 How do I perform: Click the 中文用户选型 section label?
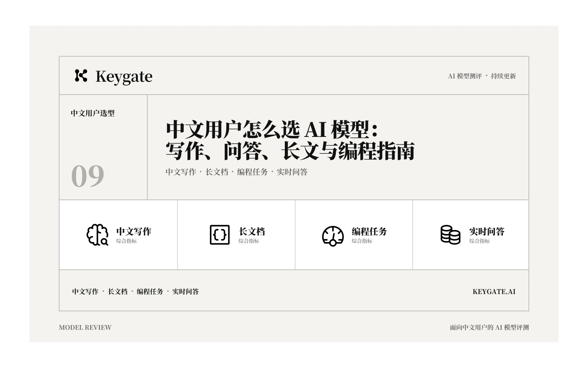[93, 113]
